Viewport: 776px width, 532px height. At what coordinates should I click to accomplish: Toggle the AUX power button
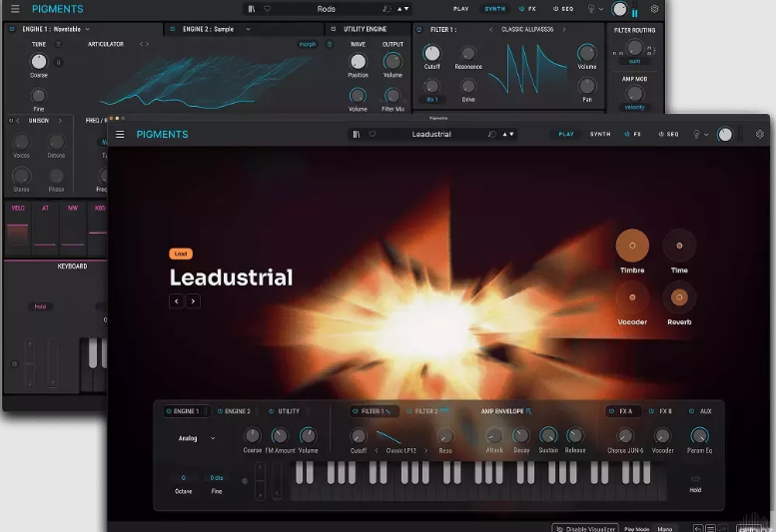coord(691,411)
